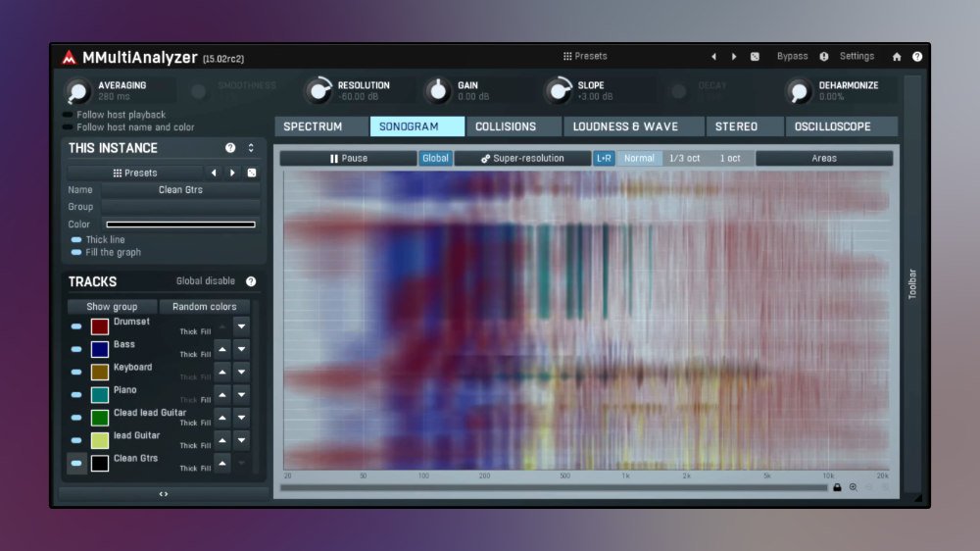
Task: Open the This Instance Presets list
Action: [x=134, y=174]
